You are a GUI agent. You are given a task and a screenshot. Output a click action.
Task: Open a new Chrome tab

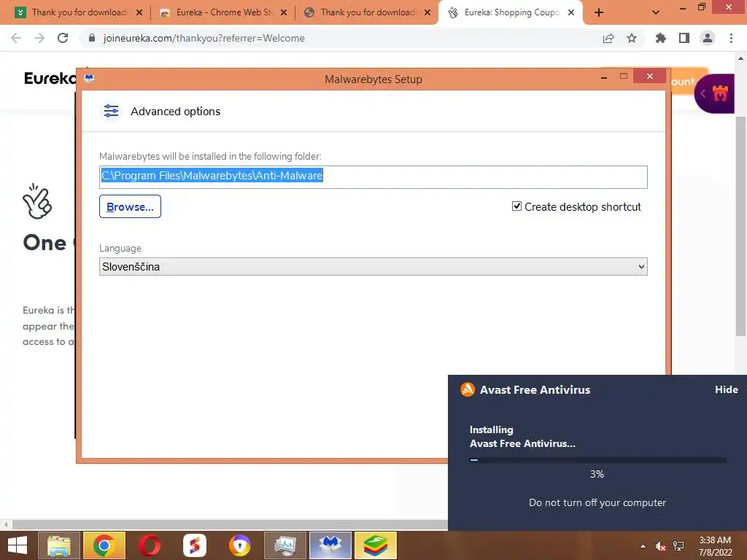pyautogui.click(x=599, y=12)
